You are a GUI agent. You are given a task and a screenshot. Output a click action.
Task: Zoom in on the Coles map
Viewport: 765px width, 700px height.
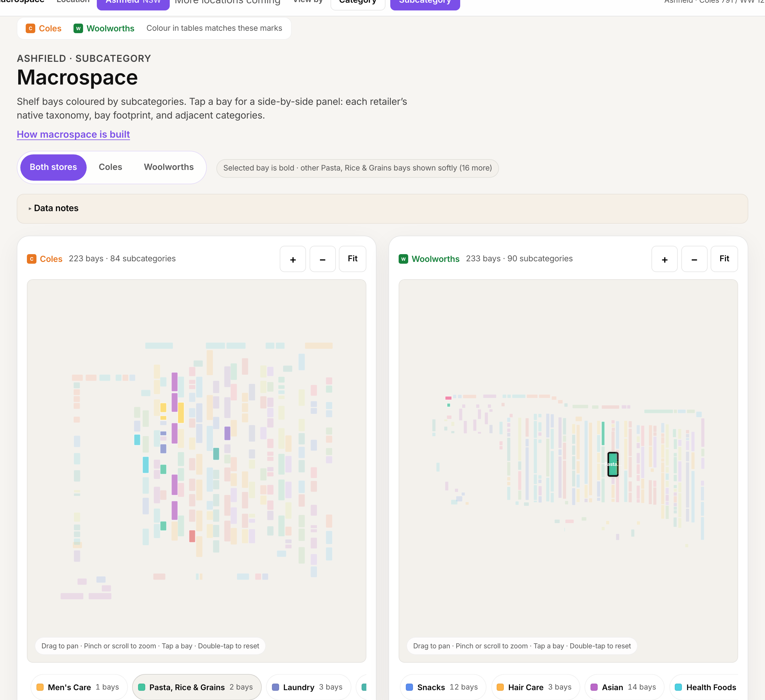[293, 259]
